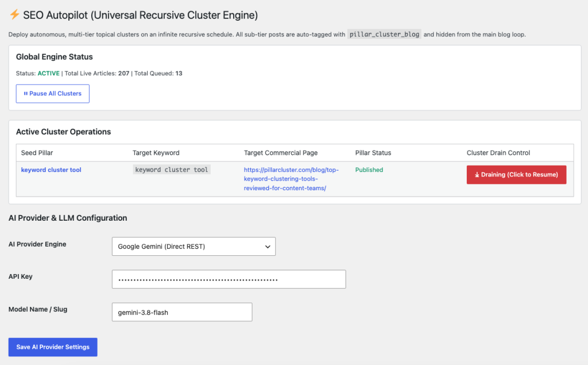Viewport: 588px width, 365px height.
Task: Click the Active Cluster Operations heading
Action: coord(63,132)
